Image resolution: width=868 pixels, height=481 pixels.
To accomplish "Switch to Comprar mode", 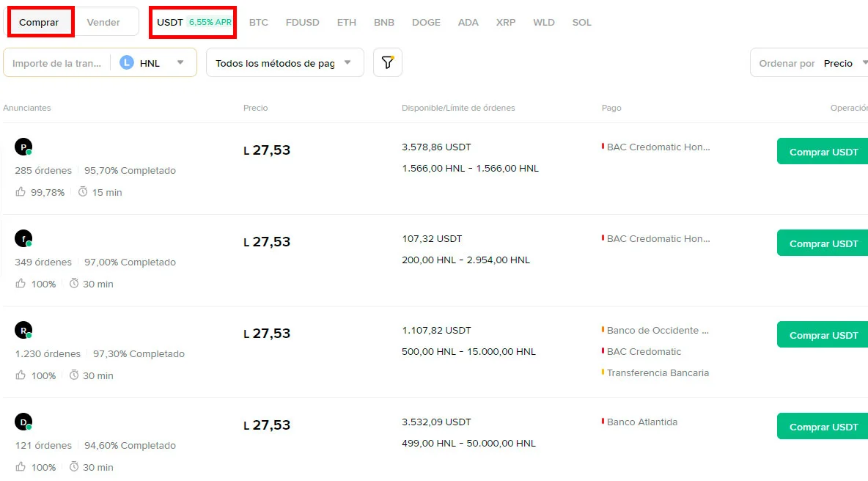I will (39, 22).
